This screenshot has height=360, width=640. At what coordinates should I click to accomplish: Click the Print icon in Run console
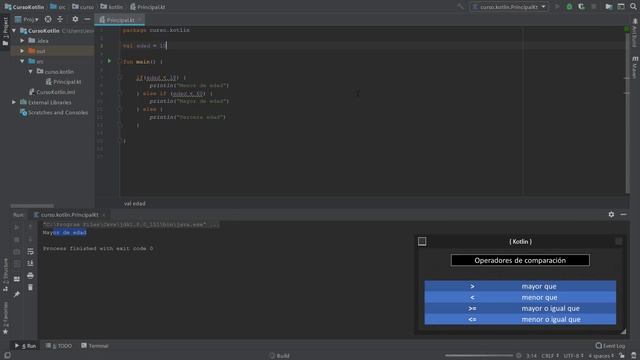[x=30, y=276]
